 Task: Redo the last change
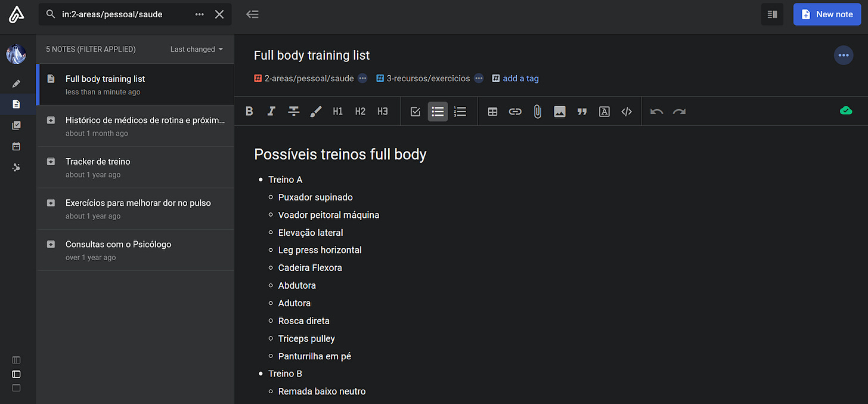679,111
